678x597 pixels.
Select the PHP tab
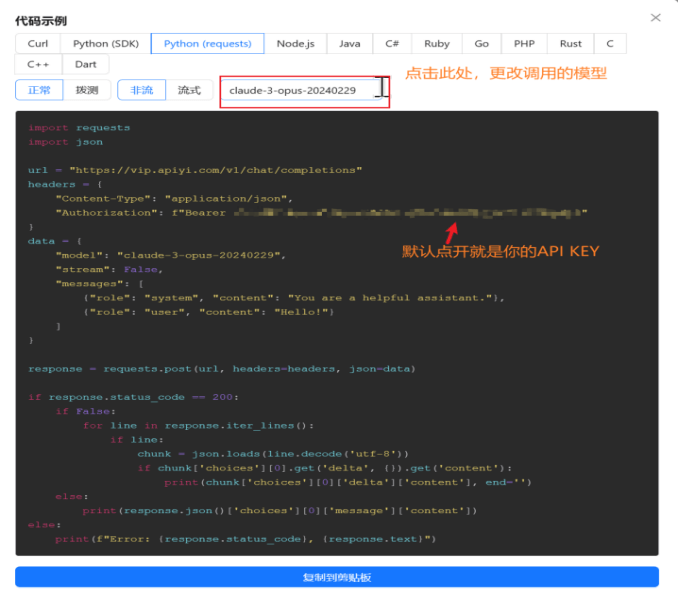524,44
